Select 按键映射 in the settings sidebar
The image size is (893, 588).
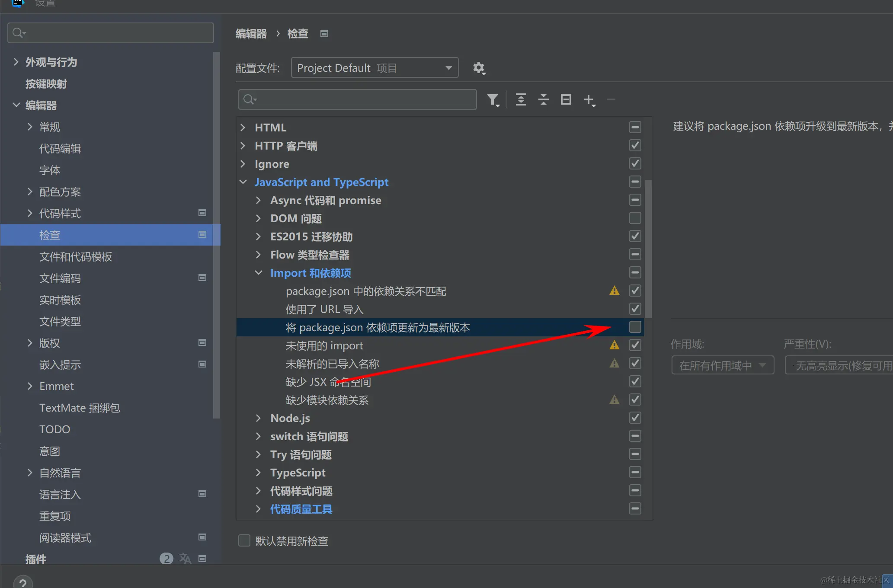tap(46, 84)
